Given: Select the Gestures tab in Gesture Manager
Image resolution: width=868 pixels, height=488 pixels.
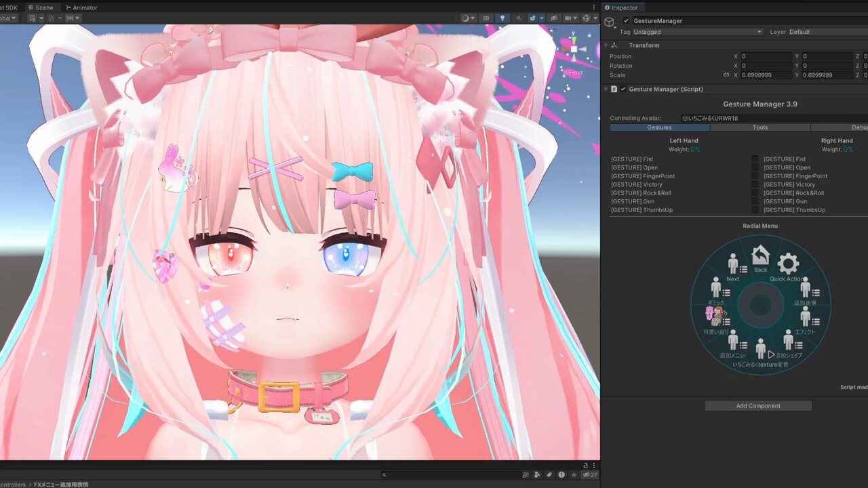Looking at the screenshot, I should (660, 127).
